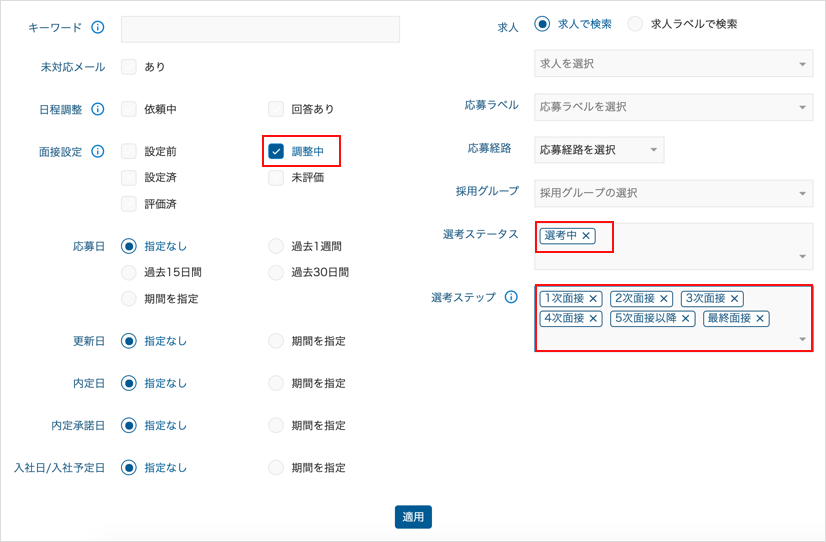Select 更新日 指定なし radio

click(x=129, y=341)
